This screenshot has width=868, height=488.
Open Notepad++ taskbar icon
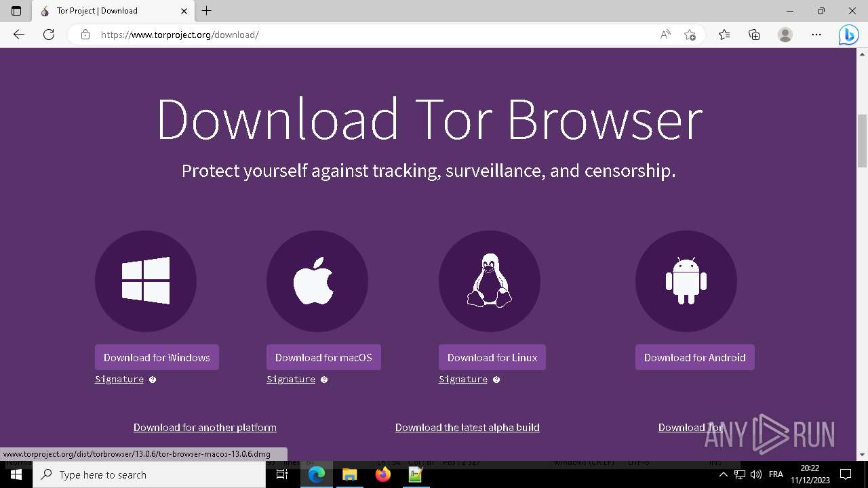(x=415, y=474)
